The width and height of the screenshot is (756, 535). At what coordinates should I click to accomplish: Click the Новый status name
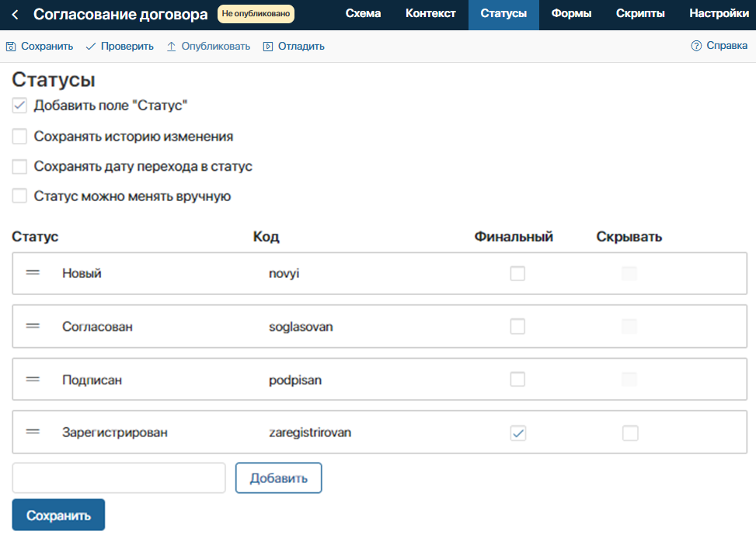[82, 273]
